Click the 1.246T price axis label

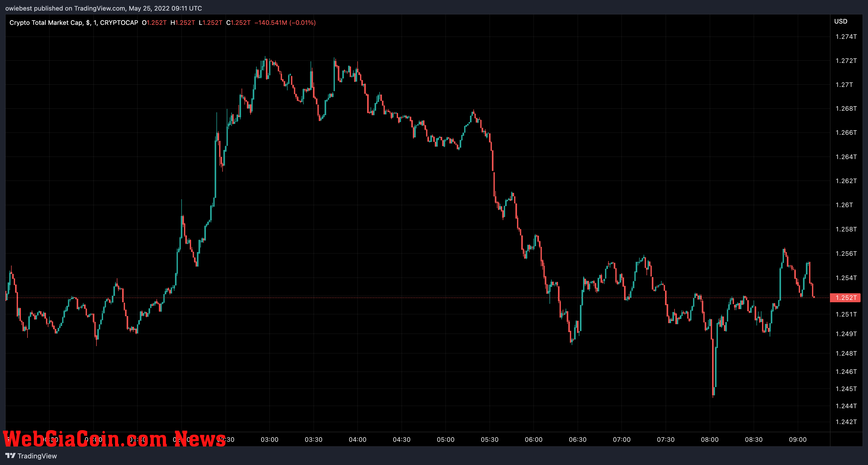[846, 372]
